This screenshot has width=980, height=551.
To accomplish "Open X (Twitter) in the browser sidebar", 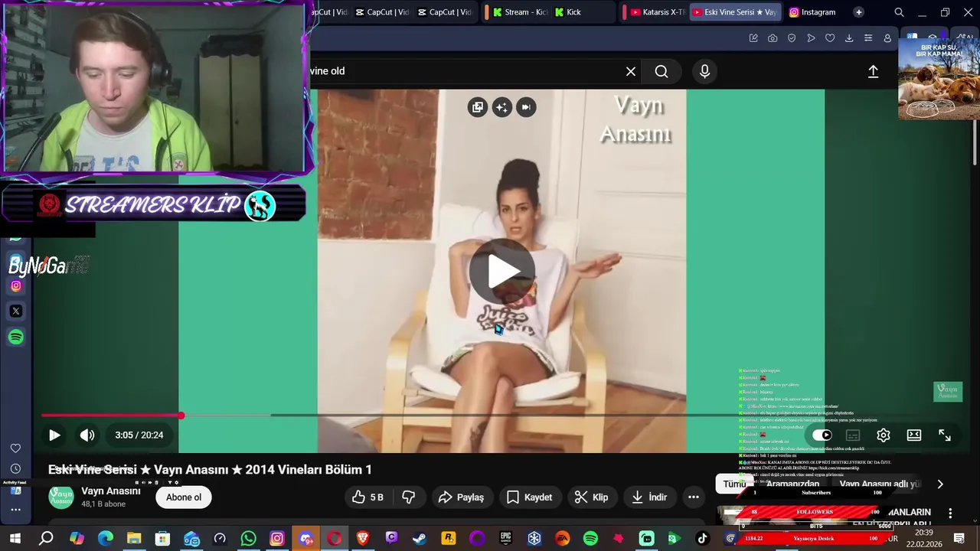I will [16, 311].
